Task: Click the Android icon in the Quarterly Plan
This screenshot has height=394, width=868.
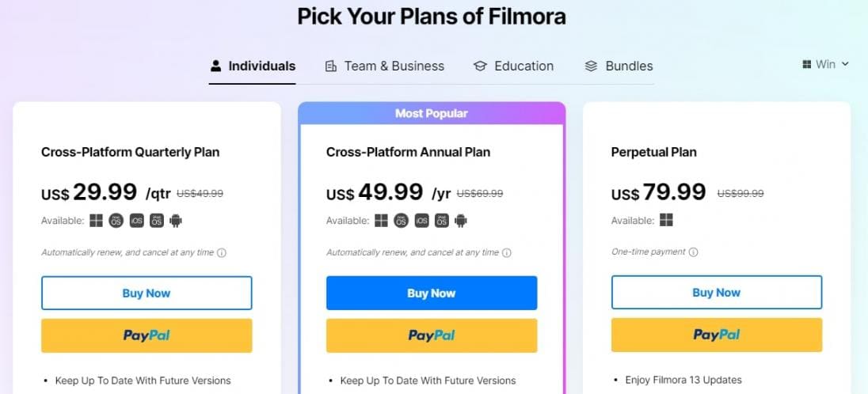Action: click(176, 221)
